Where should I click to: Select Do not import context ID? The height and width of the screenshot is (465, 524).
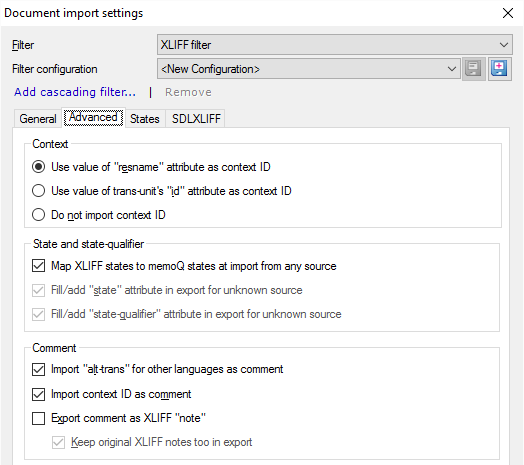coord(38,215)
